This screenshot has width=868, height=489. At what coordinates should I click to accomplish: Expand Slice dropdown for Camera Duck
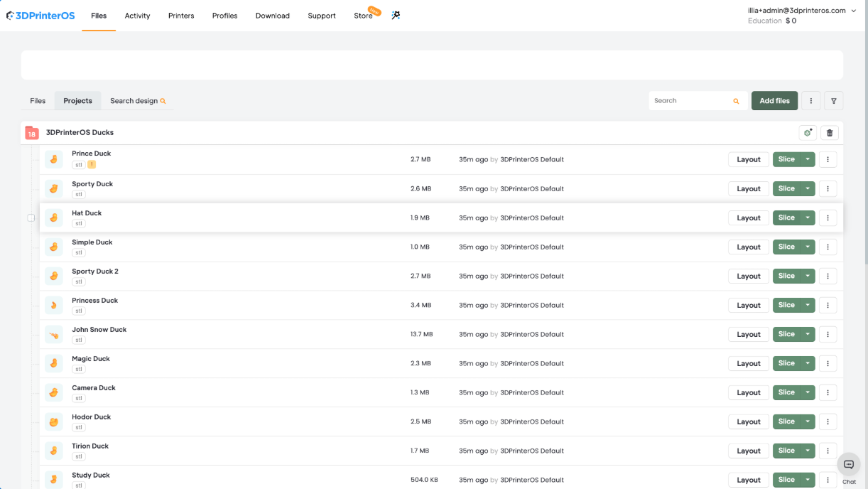click(x=808, y=392)
